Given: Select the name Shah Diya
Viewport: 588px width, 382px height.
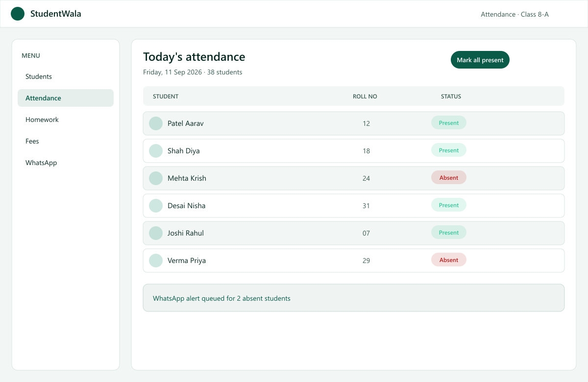Looking at the screenshot, I should coord(184,151).
